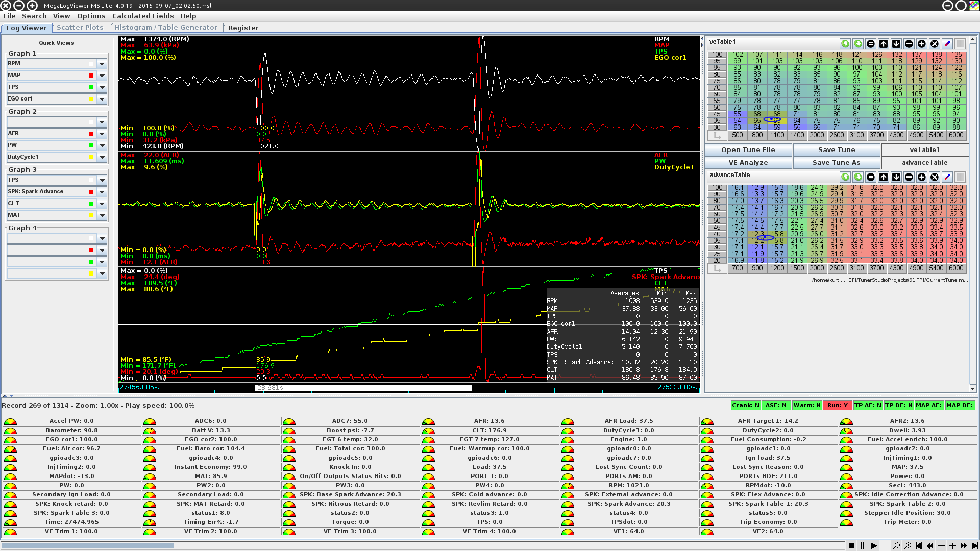The height and width of the screenshot is (551, 980).
Task: Open the RPM field dropdown in Graph 1
Action: (102, 64)
